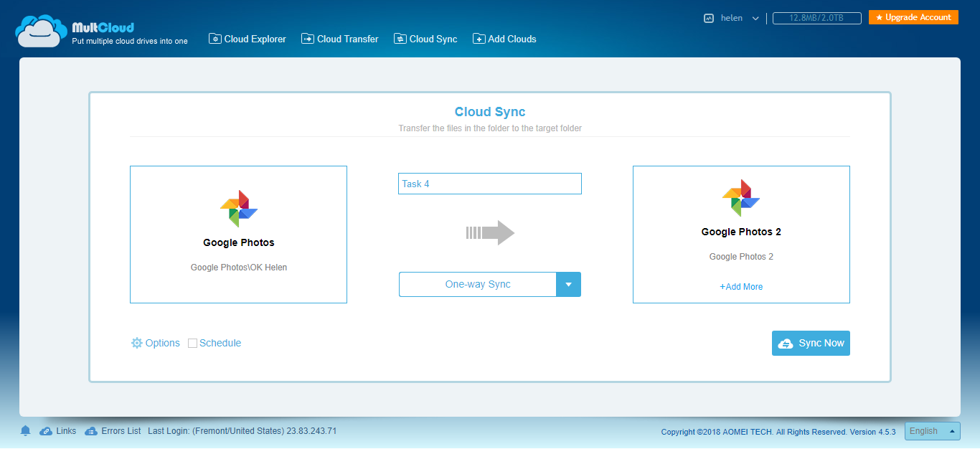Click the storage usage bar 12.8MB/2.0TB
The image size is (980, 449).
tap(816, 19)
